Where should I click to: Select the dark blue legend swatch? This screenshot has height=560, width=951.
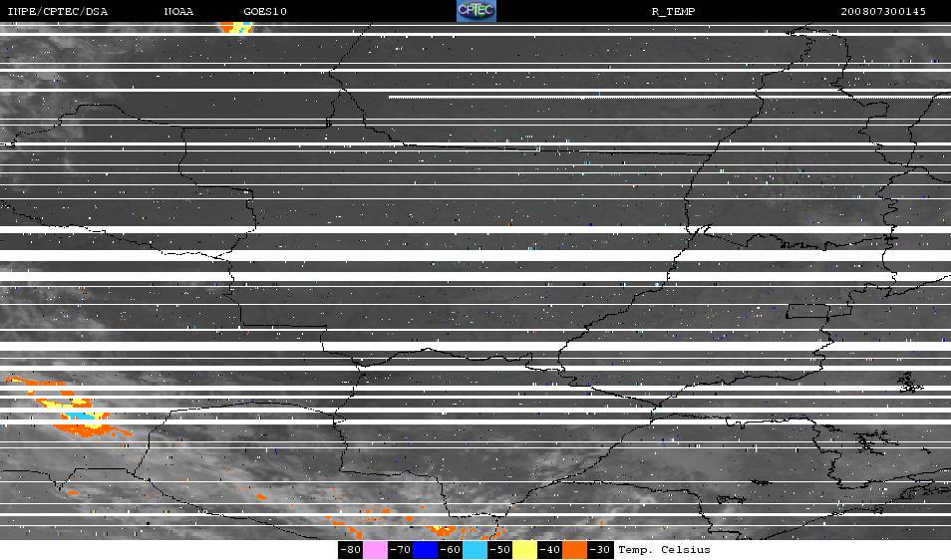(425, 550)
